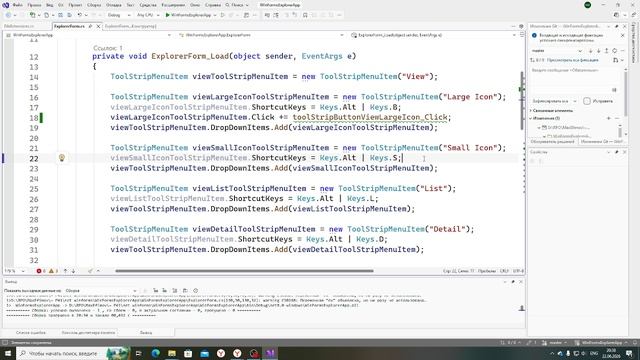The image size is (640, 360).
Task: Open the output source dropdown Сборка
Action: (101, 291)
